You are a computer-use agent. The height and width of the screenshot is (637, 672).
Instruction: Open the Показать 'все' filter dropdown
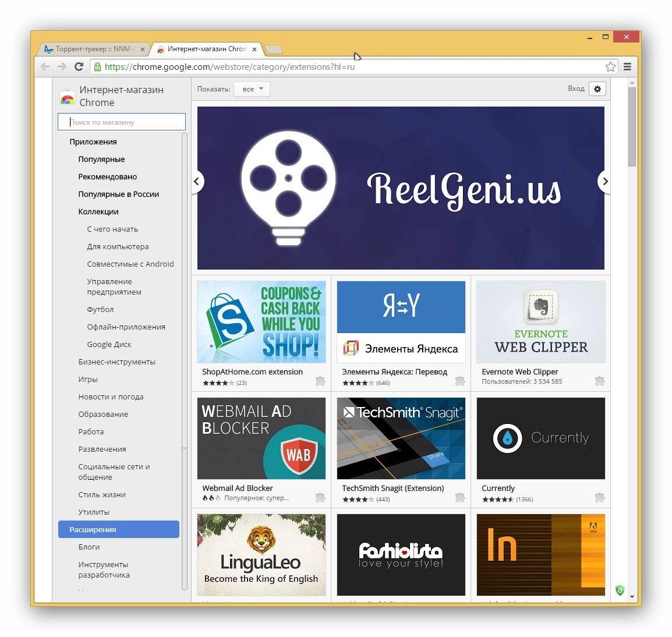pos(252,89)
